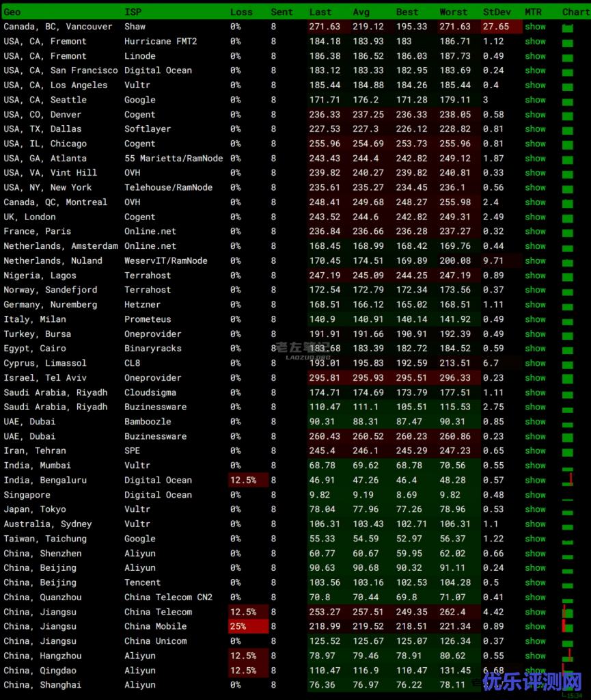This screenshot has height=700, width=591.
Task: Select 'Telehouse/RamNode' ISP cell
Action: (169, 187)
